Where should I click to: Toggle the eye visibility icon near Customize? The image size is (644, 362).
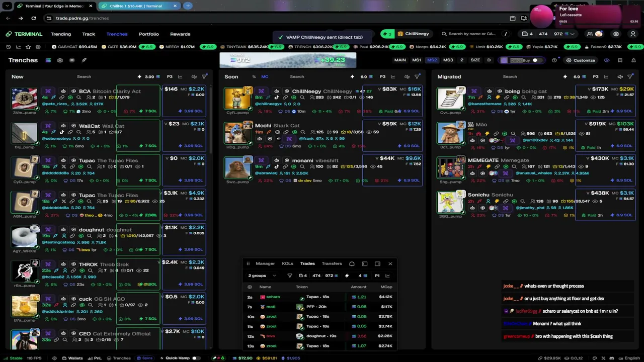point(607,60)
